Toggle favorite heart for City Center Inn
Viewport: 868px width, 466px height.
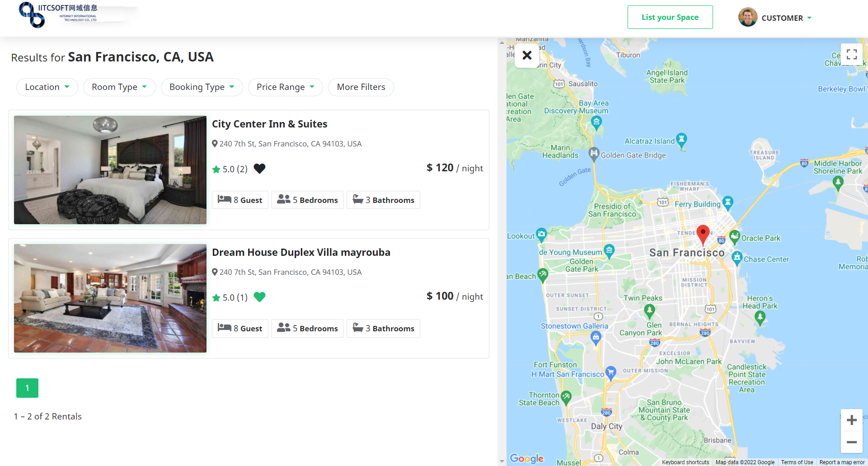259,169
